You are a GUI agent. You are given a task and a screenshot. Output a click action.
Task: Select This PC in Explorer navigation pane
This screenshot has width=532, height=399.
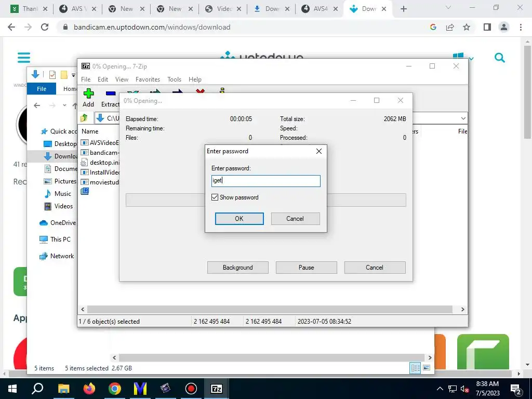[x=55, y=239]
